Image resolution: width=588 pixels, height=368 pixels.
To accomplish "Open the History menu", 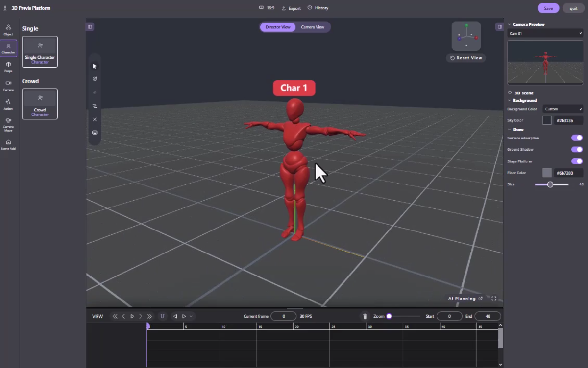I will (x=318, y=8).
